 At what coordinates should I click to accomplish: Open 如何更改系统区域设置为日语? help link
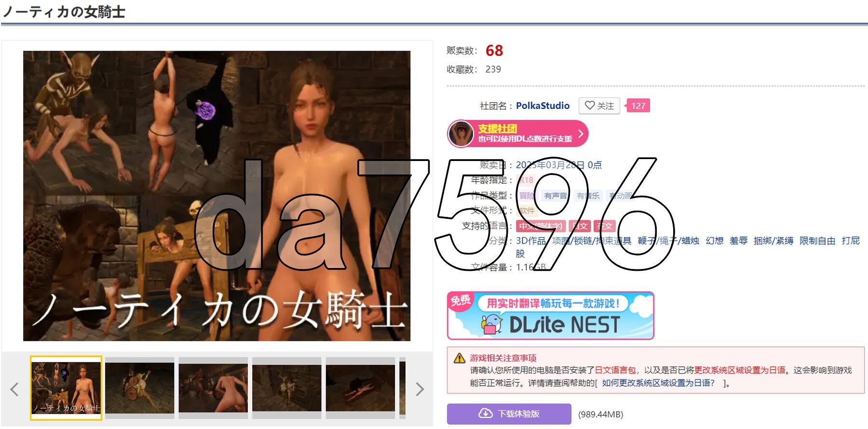pyautogui.click(x=658, y=383)
